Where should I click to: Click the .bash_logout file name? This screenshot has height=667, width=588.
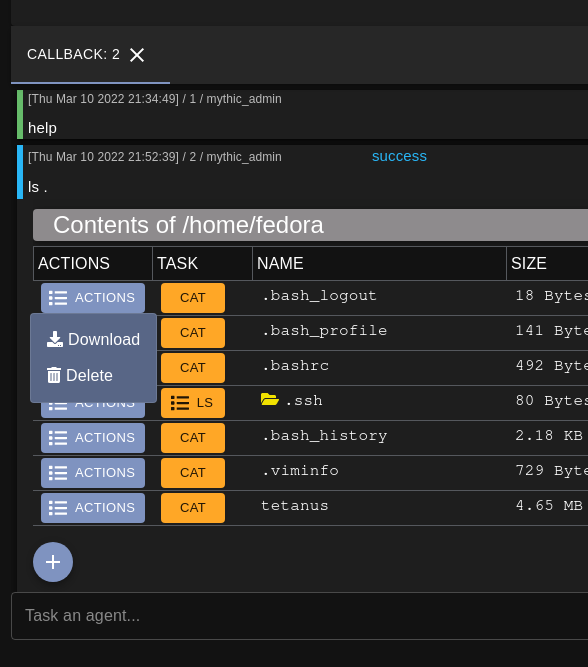319,296
